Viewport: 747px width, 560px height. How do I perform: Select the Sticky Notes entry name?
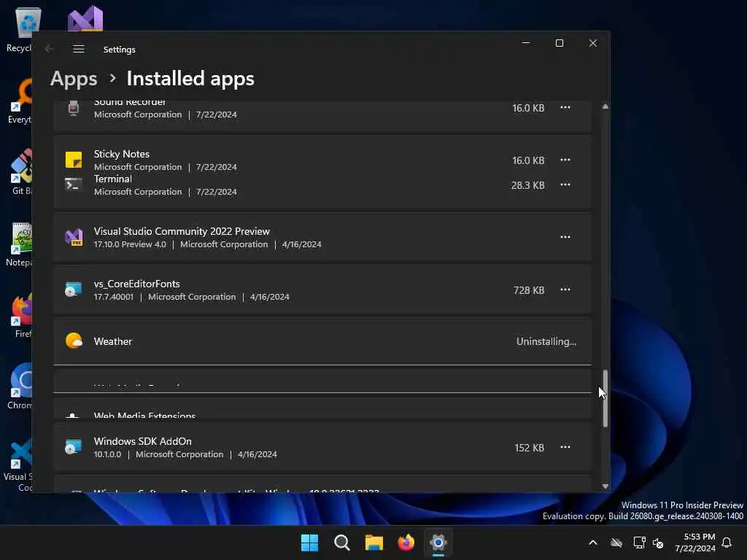pyautogui.click(x=122, y=154)
